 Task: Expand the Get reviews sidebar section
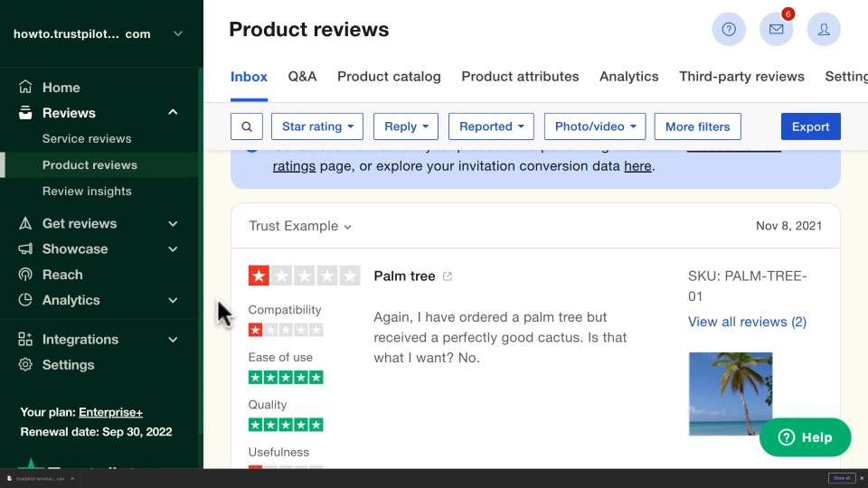point(173,224)
